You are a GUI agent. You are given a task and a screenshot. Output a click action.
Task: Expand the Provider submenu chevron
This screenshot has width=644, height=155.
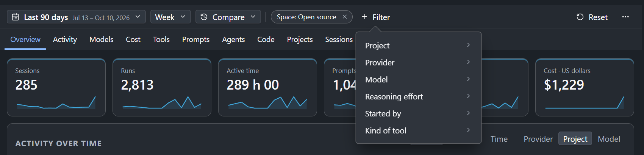point(469,62)
